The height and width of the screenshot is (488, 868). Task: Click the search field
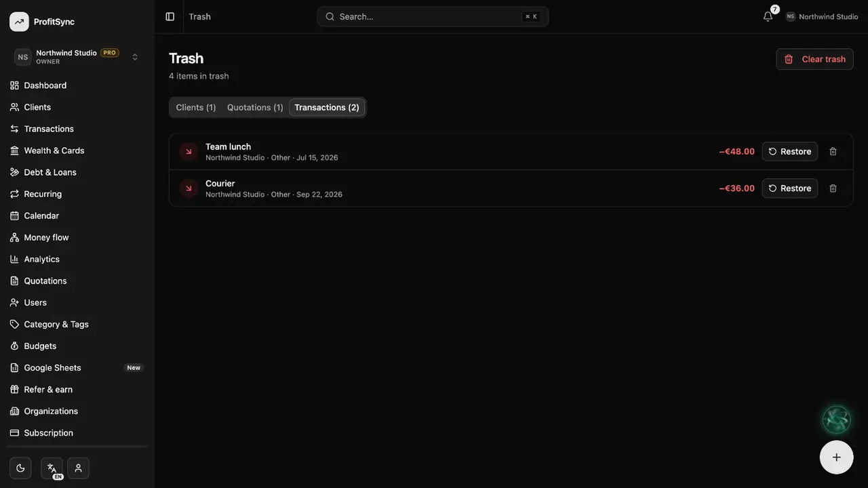[x=433, y=16]
